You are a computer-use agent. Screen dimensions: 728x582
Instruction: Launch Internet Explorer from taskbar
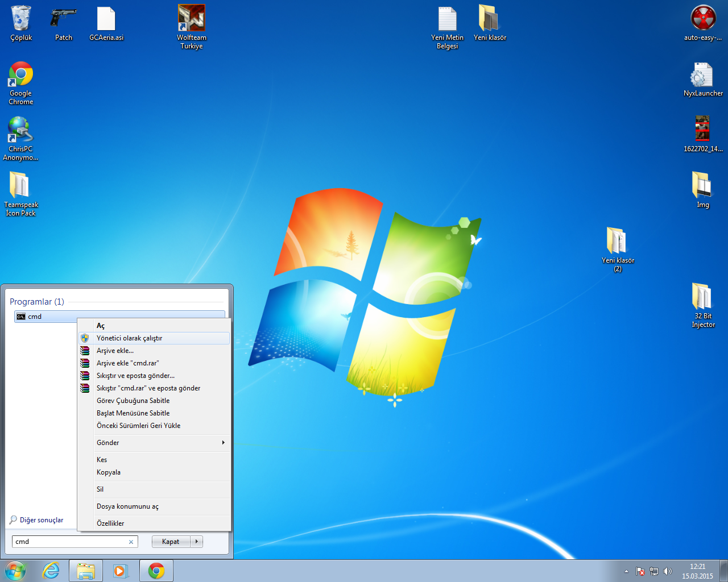(51, 571)
